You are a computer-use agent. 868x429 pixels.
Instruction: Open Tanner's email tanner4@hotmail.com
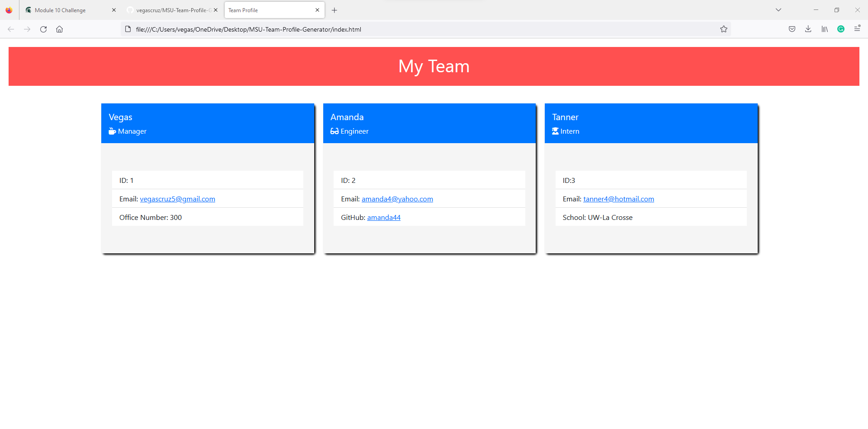(x=618, y=199)
